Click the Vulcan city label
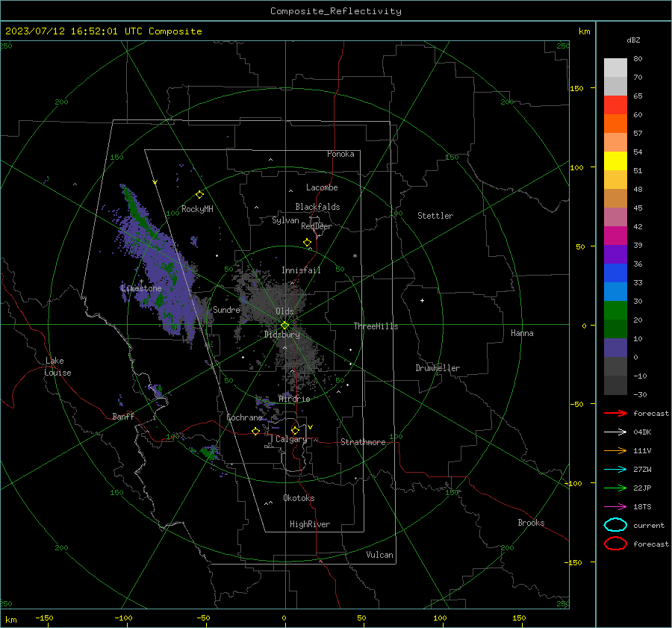672x628 pixels. coord(379,555)
